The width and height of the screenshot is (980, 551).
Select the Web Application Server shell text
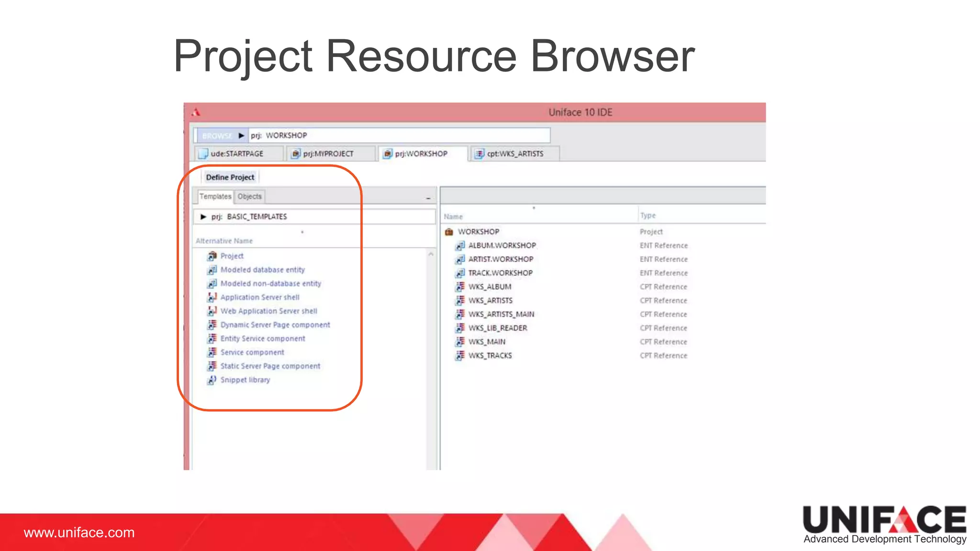pos(268,311)
